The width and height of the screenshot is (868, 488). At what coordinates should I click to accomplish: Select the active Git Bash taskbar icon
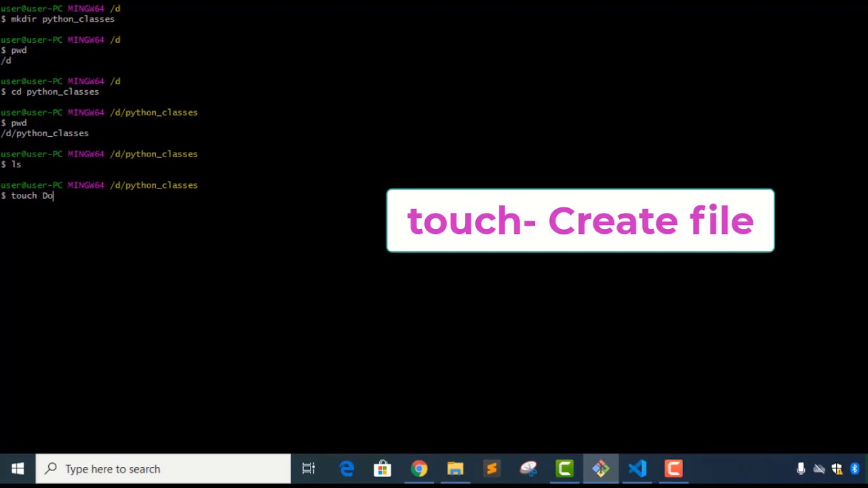pos(601,469)
